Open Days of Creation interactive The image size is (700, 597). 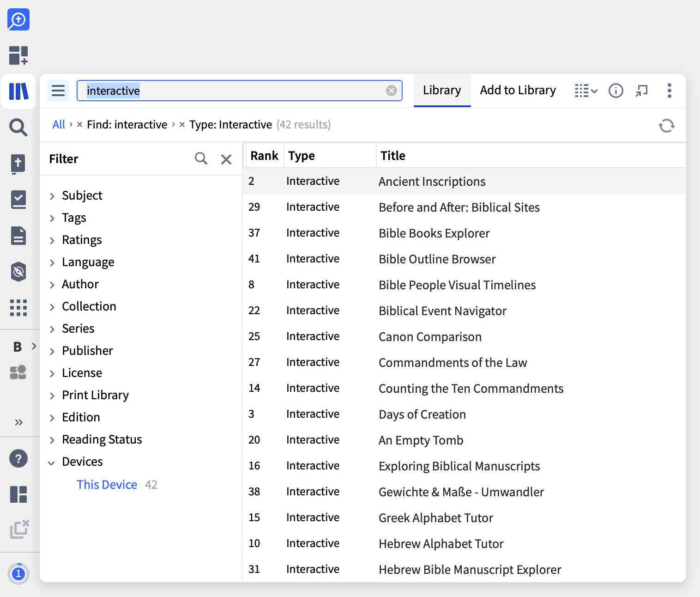pos(465,414)
